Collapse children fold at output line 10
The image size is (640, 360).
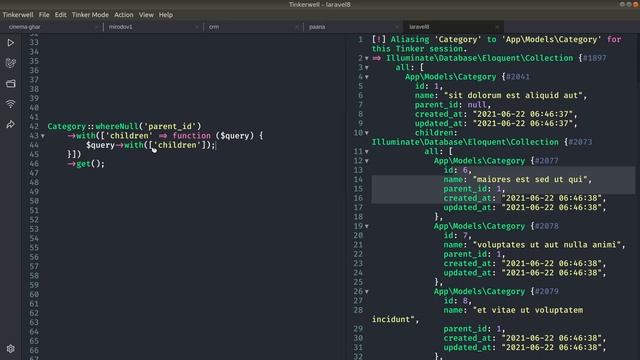[x=367, y=133]
